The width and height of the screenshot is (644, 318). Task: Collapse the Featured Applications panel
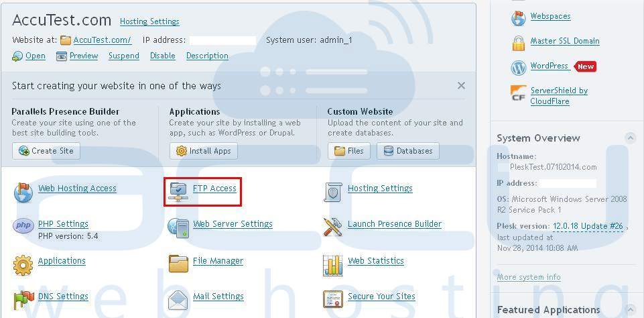(x=630, y=309)
